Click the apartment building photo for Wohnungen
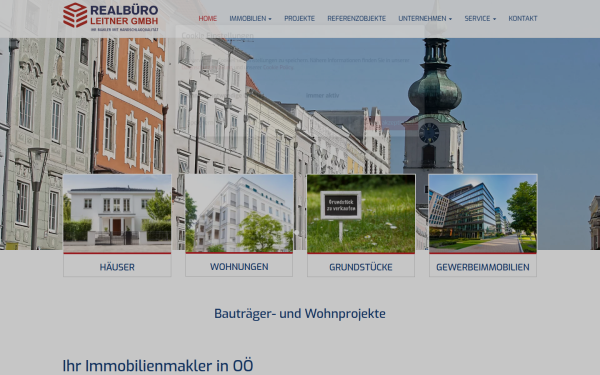Image resolution: width=600 pixels, height=375 pixels. [x=239, y=214]
